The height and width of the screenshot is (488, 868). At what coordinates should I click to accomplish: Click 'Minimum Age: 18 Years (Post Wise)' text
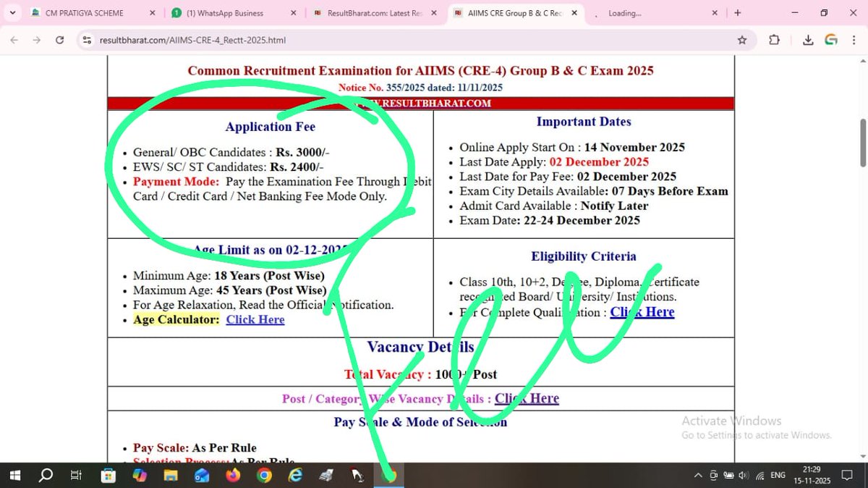[229, 276]
